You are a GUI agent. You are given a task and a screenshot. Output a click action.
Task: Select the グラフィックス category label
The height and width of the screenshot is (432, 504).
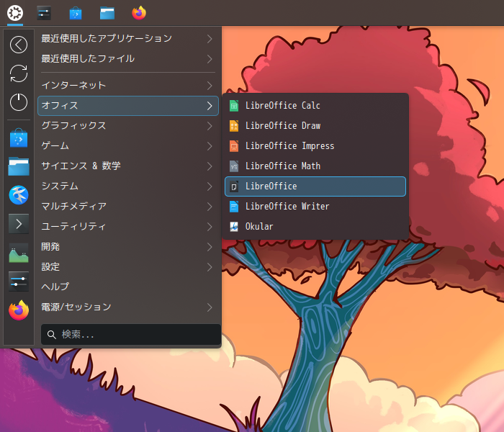(73, 126)
